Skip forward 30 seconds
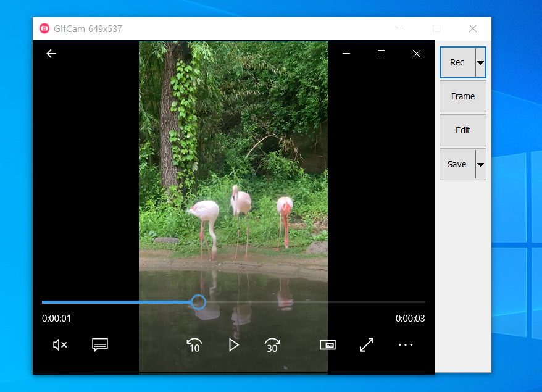This screenshot has height=392, width=542. (272, 345)
